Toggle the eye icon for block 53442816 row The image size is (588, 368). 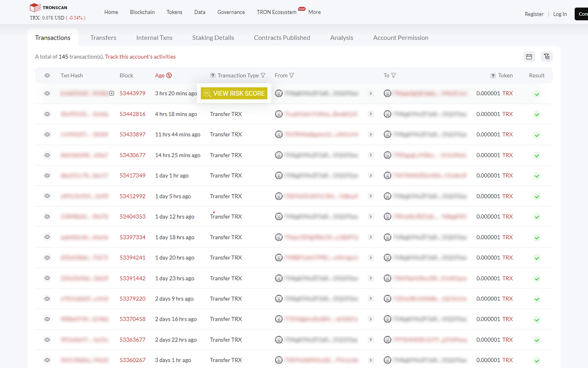(x=47, y=114)
